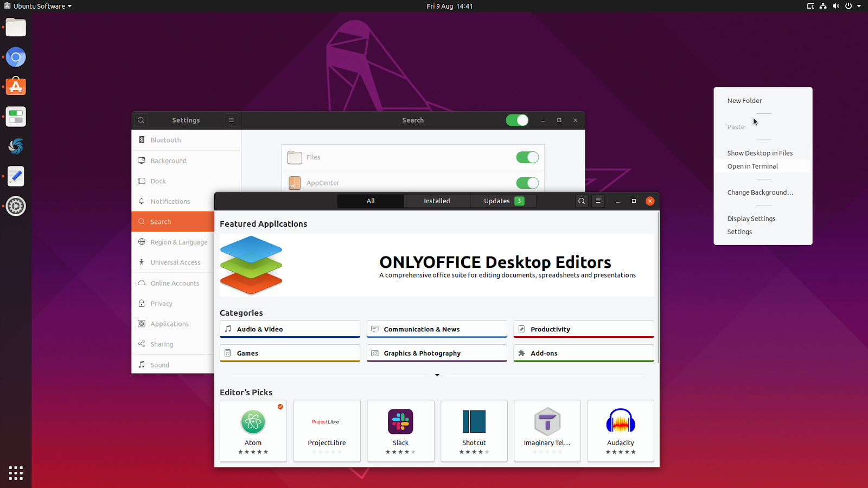
Task: Launch Firefox from the dock
Action: coord(16,57)
